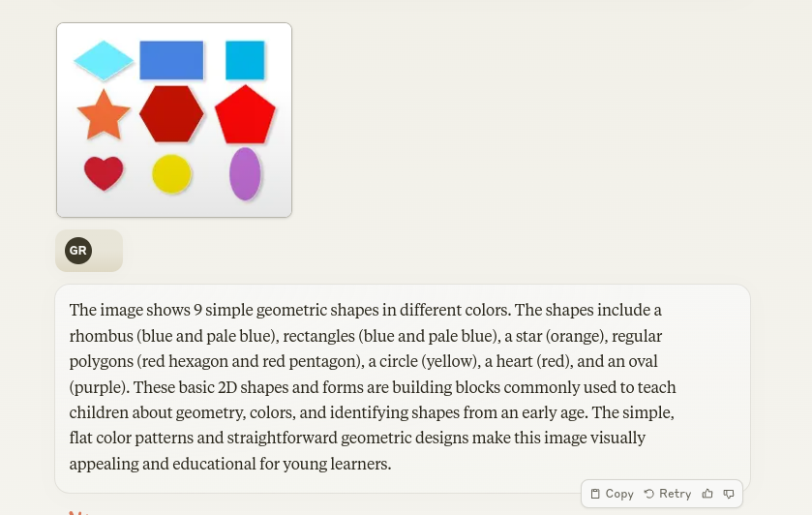
Task: Open the uploaded shapes image thumbnail
Action: [174, 120]
